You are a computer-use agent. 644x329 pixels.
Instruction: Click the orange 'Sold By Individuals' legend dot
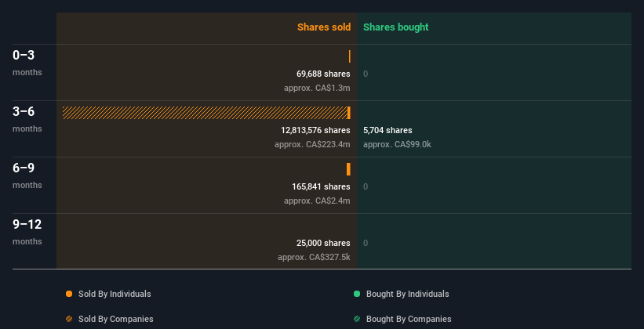coord(69,294)
